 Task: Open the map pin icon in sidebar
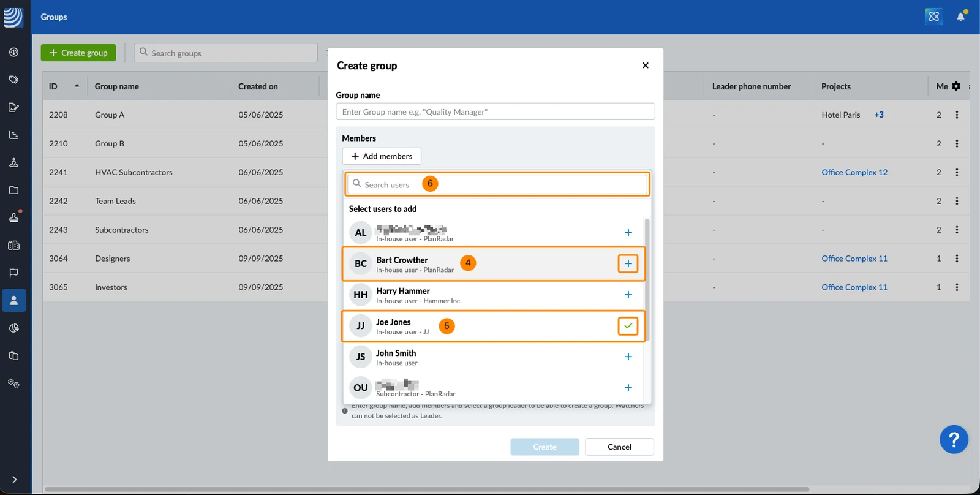click(x=13, y=162)
